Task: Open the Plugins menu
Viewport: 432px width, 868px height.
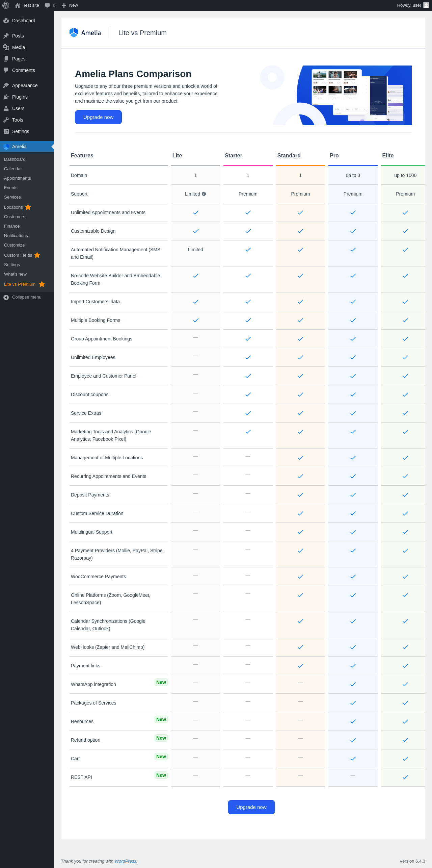Action: (20, 97)
